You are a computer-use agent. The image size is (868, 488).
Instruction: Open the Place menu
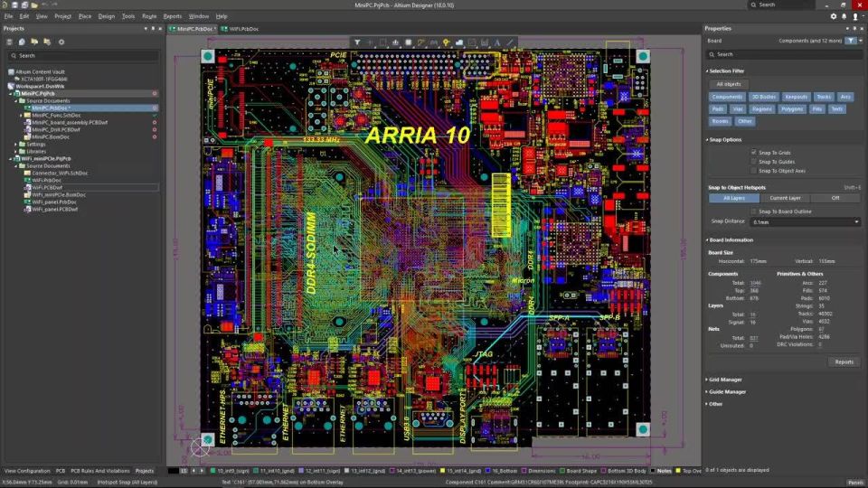tap(85, 16)
